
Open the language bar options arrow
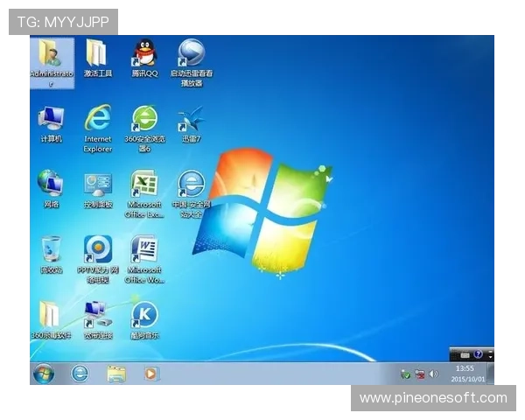(491, 355)
